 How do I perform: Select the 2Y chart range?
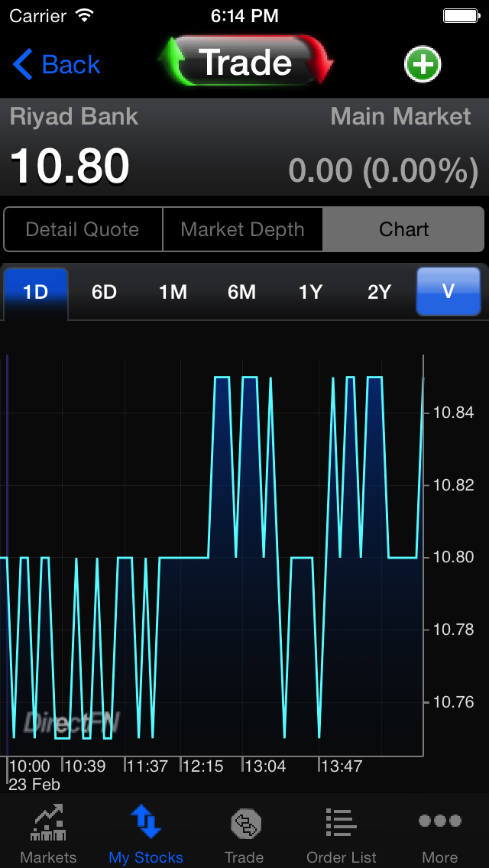click(379, 293)
